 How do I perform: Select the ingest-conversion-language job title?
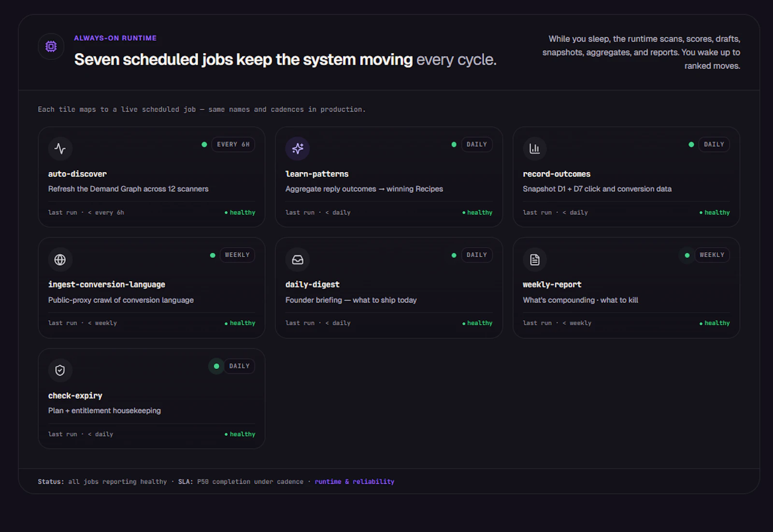point(107,285)
